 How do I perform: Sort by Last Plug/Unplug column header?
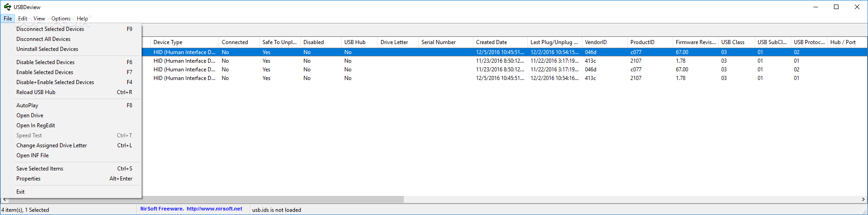pyautogui.click(x=555, y=42)
